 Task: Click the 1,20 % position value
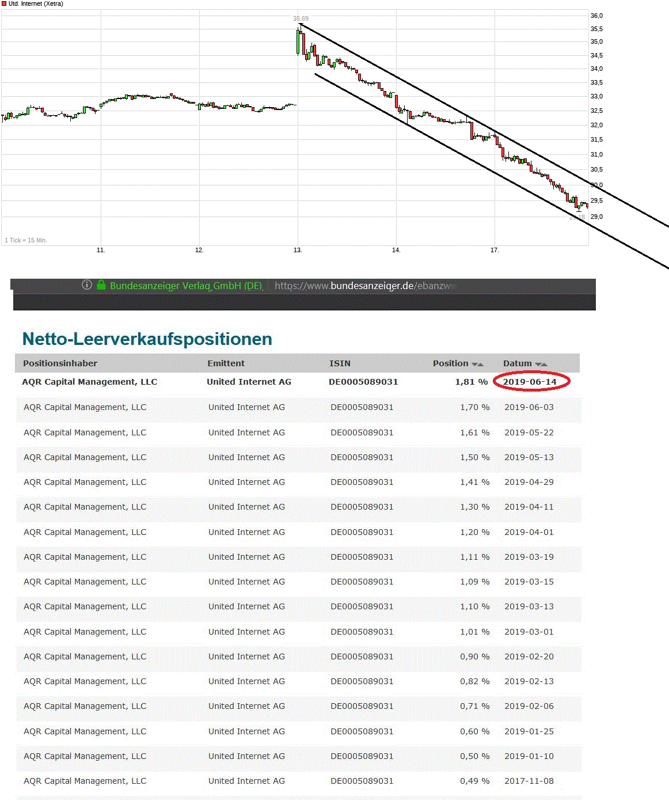[475, 532]
